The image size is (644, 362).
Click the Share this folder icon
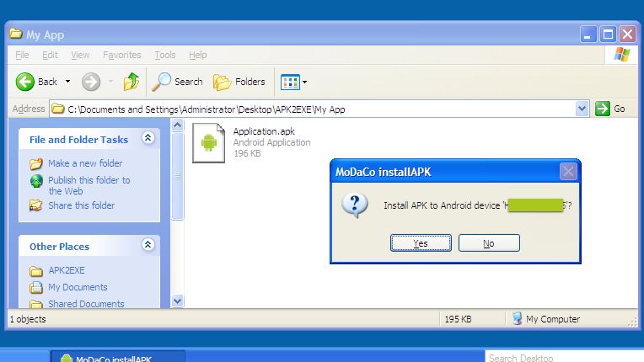click(x=36, y=205)
